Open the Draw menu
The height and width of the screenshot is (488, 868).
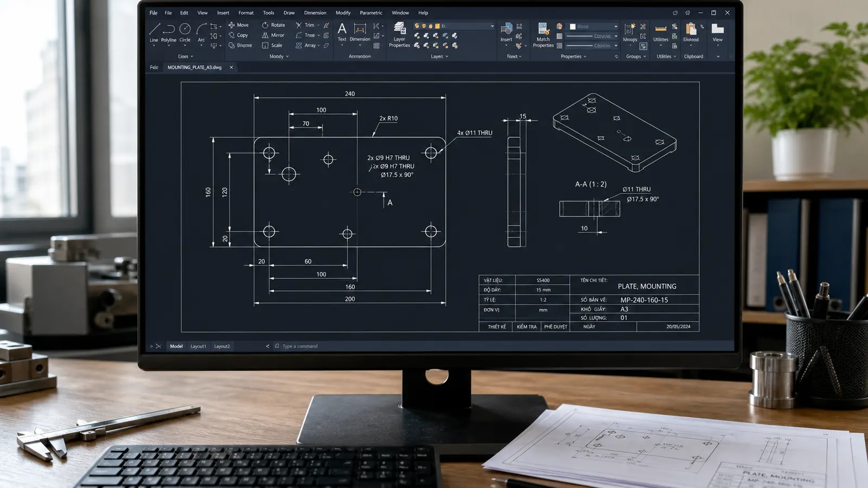pyautogui.click(x=289, y=13)
